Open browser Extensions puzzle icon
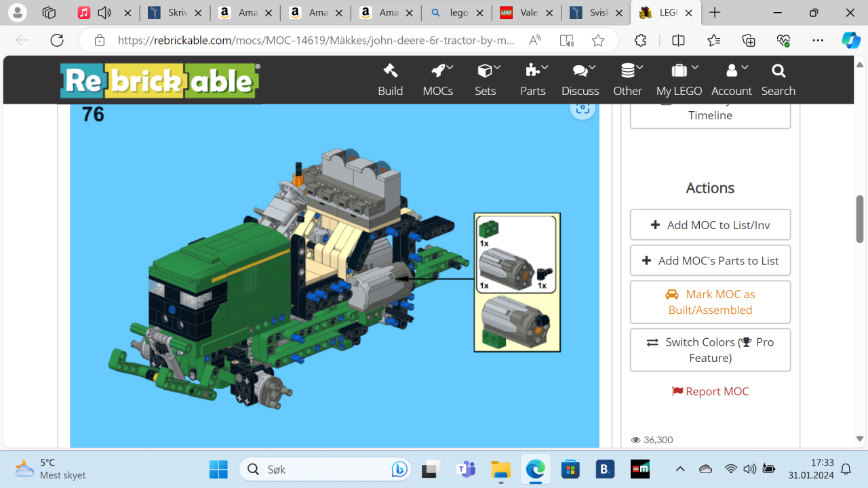Image resolution: width=868 pixels, height=488 pixels. point(640,41)
